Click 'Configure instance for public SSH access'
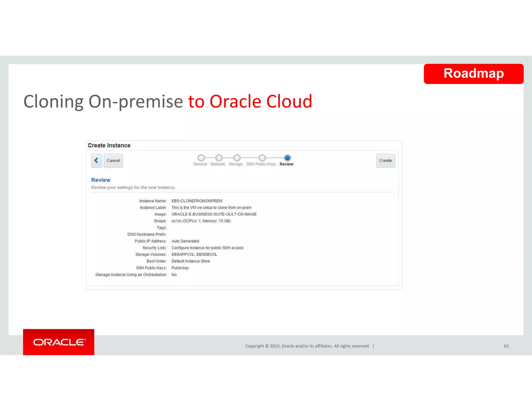532x411 pixels. point(208,248)
